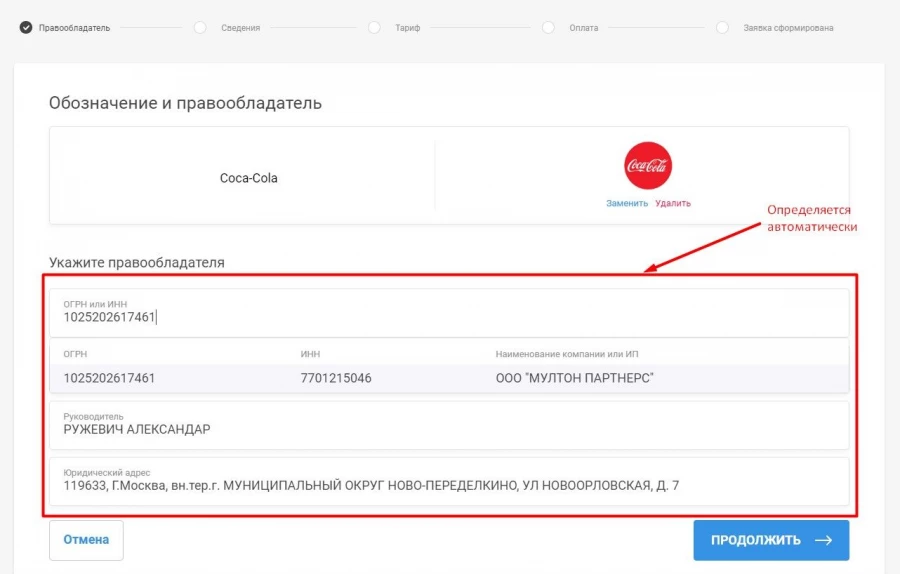Open the Оплата step label
The image size is (900, 574).
coord(584,28)
